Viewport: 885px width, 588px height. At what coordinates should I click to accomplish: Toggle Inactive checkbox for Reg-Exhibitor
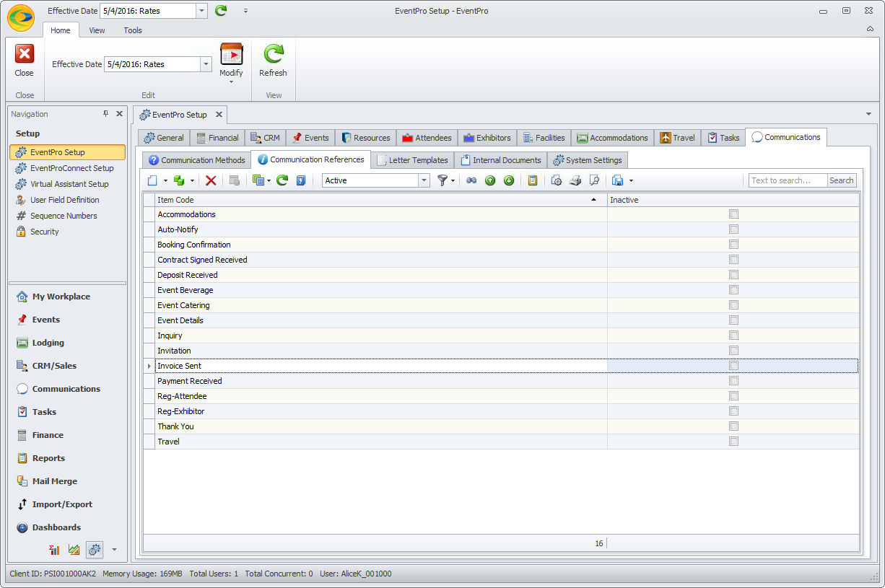point(733,411)
